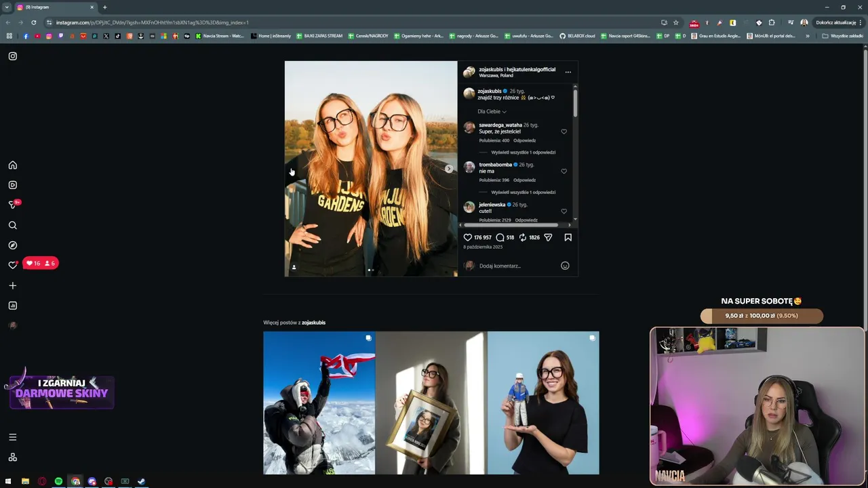The width and height of the screenshot is (868, 488).
Task: Reply to sawardega_wataha's comment
Action: pyautogui.click(x=524, y=140)
